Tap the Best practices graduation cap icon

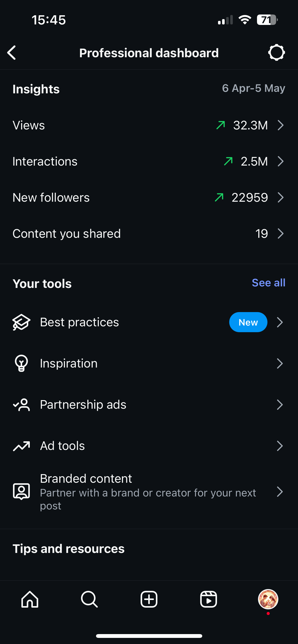(x=21, y=322)
